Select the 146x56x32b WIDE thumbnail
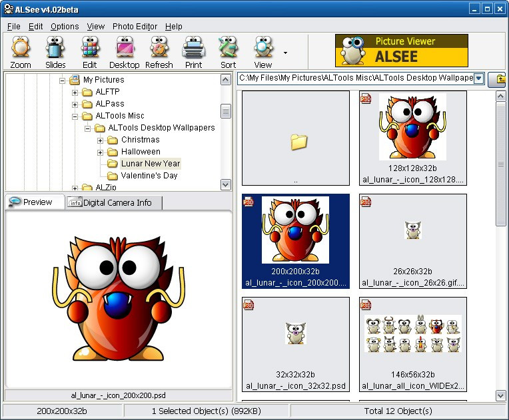The height and width of the screenshot is (420, 509). 413,344
